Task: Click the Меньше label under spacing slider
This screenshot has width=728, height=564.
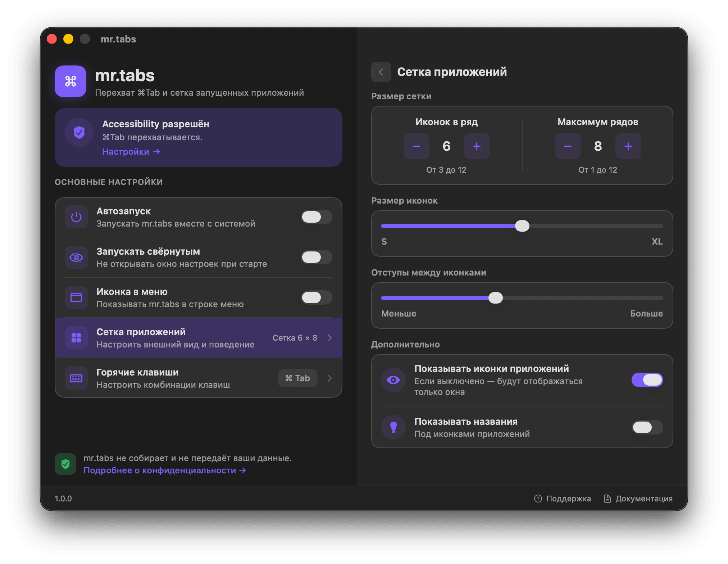Action: [x=399, y=314]
